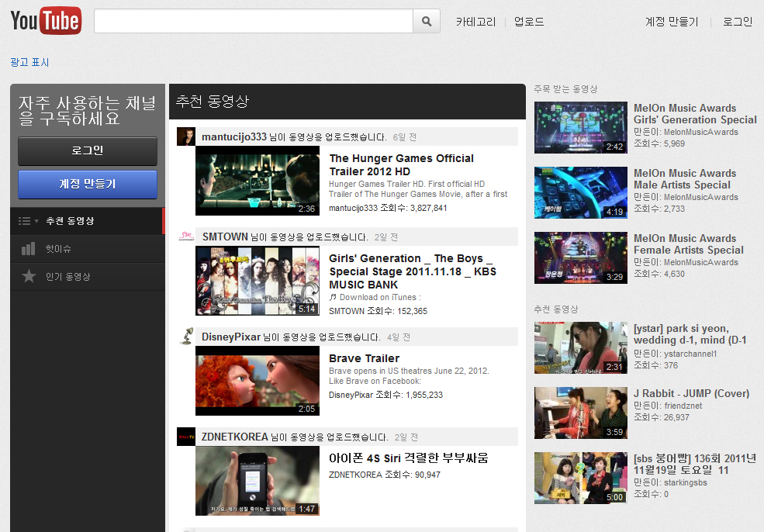The width and height of the screenshot is (764, 532).
Task: Open 업로드 in the top navigation
Action: pos(529,22)
